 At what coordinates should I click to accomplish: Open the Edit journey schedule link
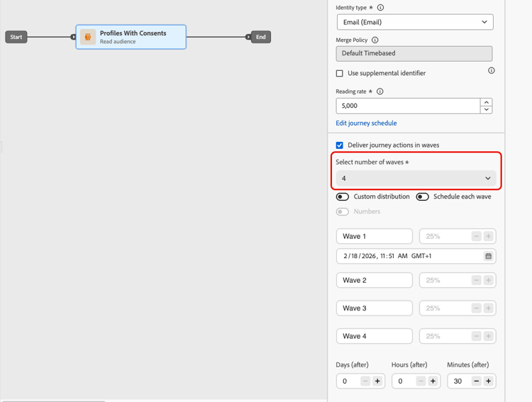[x=366, y=123]
